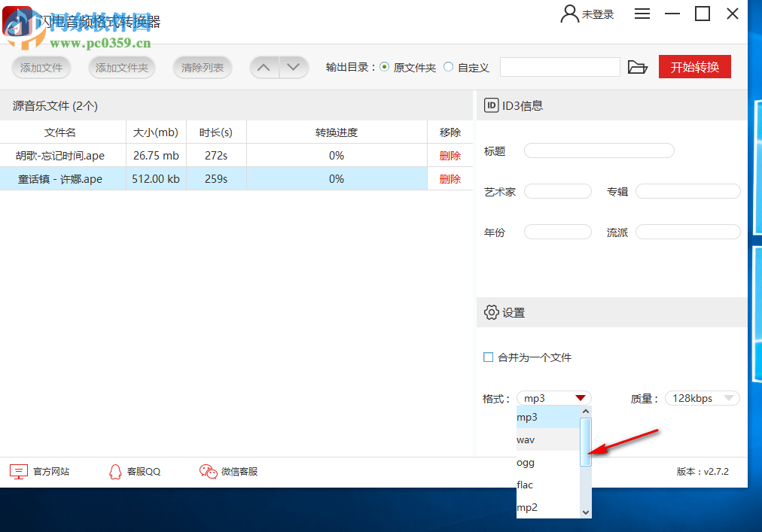The width and height of the screenshot is (762, 532).
Task: Click the 流派 genre input field
Action: (687, 232)
